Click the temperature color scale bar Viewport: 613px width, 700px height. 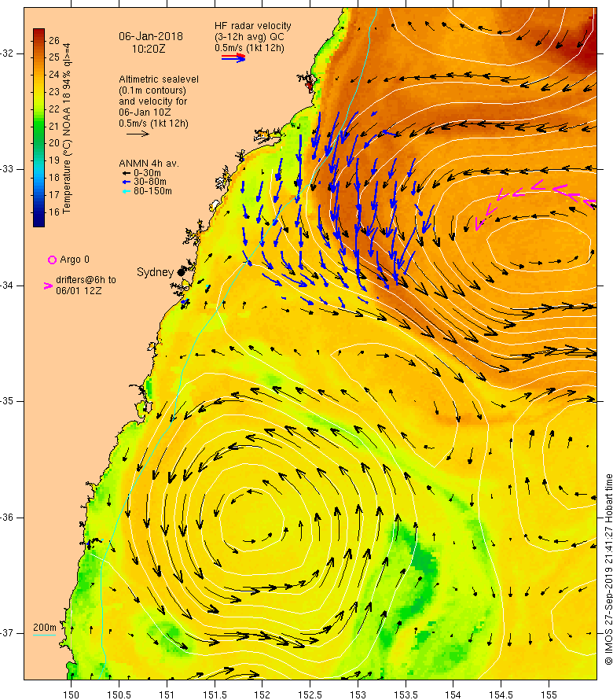pyautogui.click(x=39, y=127)
